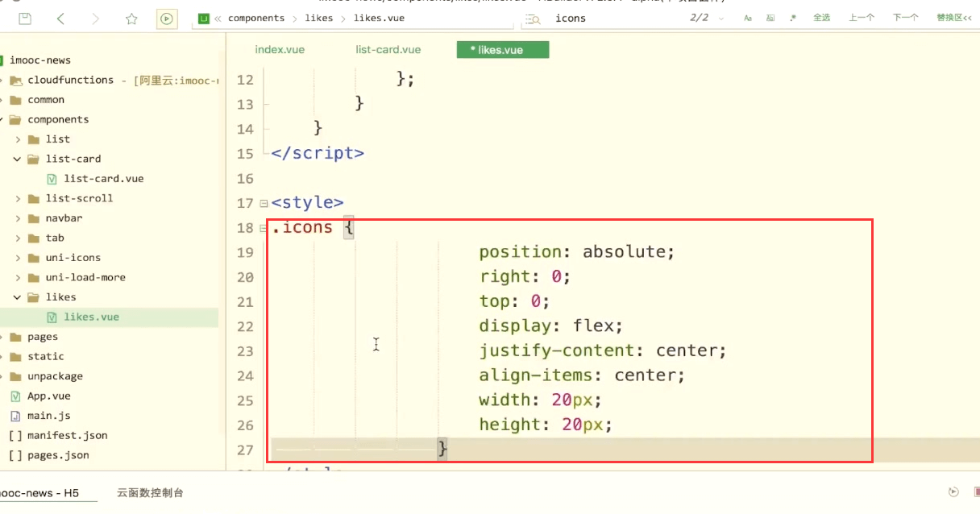Click the likes.vue file icon in tree

pyautogui.click(x=52, y=317)
